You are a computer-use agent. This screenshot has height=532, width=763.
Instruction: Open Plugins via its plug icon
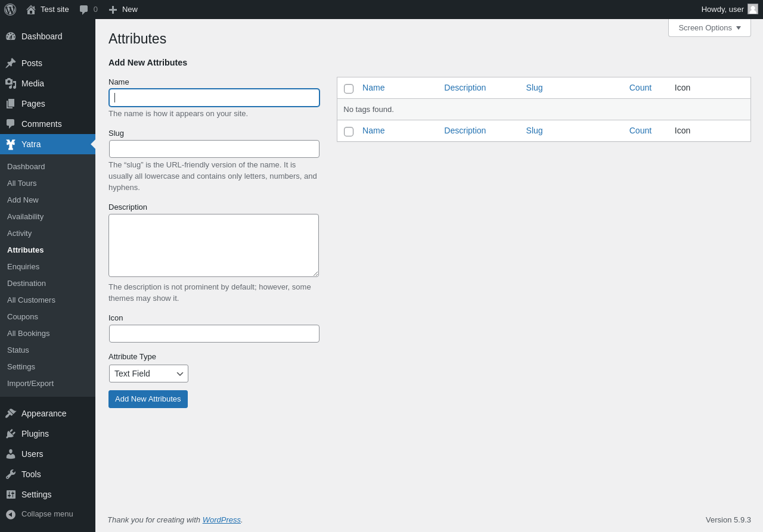coord(11,434)
